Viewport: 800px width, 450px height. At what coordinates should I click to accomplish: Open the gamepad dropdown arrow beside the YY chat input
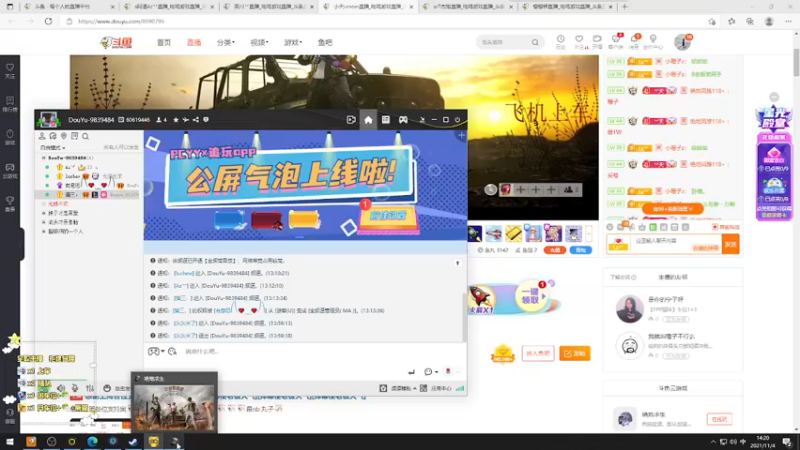[x=163, y=352]
